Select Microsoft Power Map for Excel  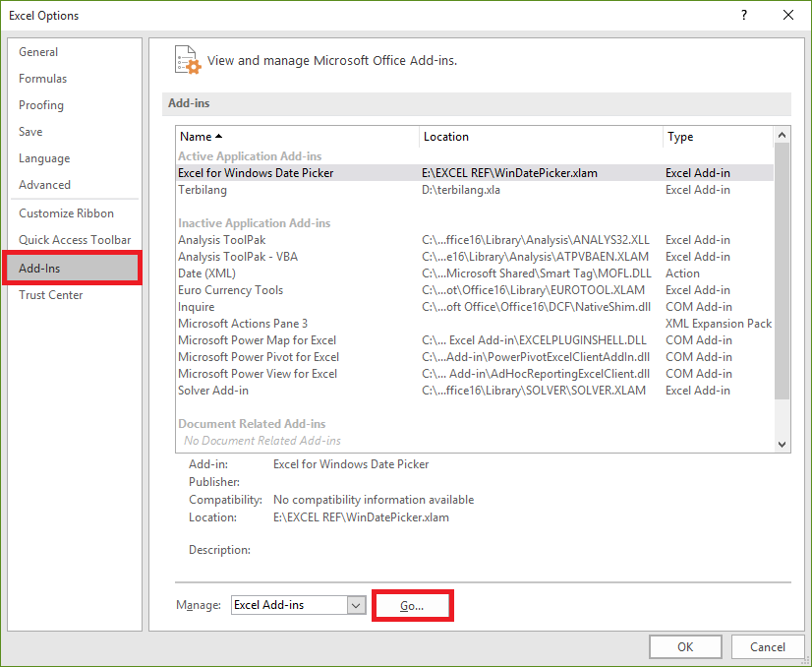475,340
